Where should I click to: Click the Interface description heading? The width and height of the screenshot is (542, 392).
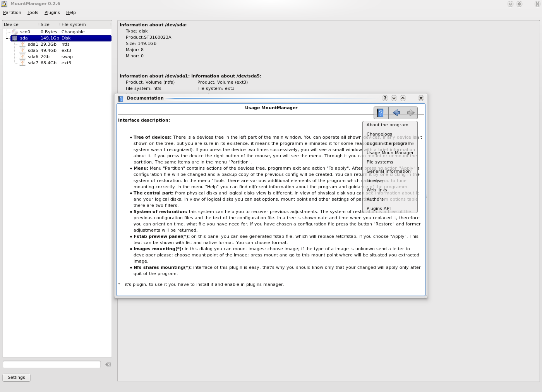[144, 120]
